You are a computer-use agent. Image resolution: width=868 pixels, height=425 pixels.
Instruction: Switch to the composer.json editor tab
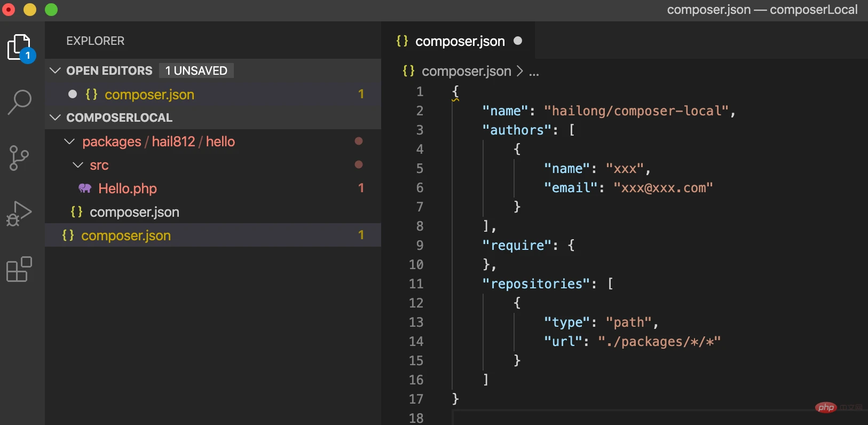click(460, 41)
